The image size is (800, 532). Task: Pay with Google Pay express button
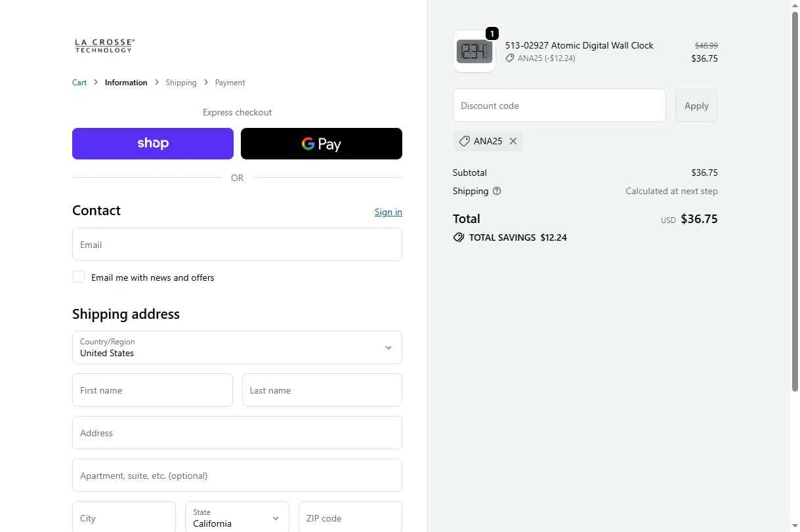click(322, 144)
